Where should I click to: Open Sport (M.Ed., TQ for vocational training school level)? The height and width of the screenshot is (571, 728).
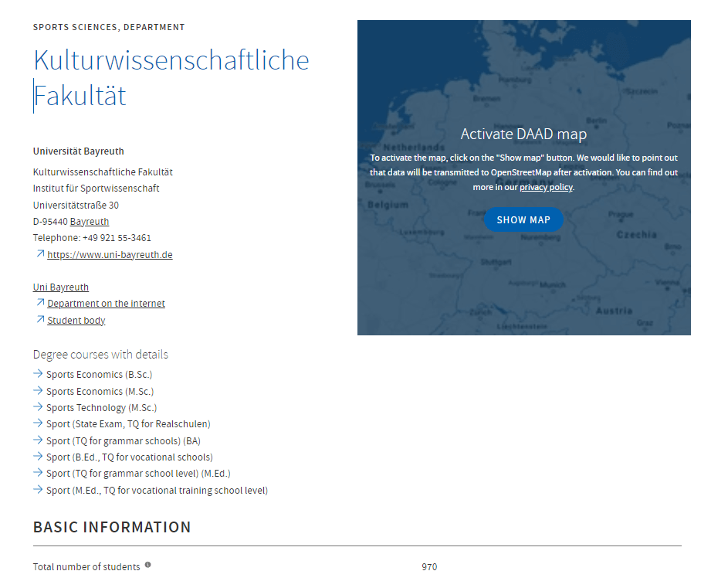[x=157, y=490]
